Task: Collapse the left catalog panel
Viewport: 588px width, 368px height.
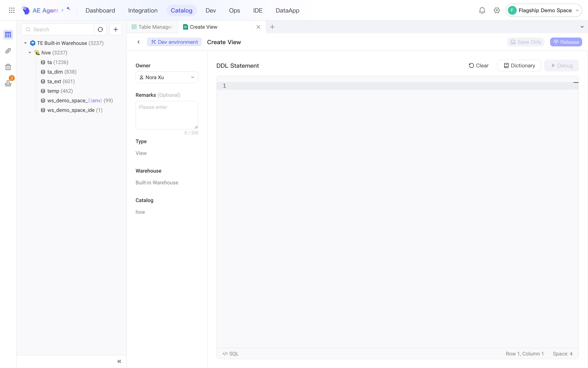Action: coord(119,361)
